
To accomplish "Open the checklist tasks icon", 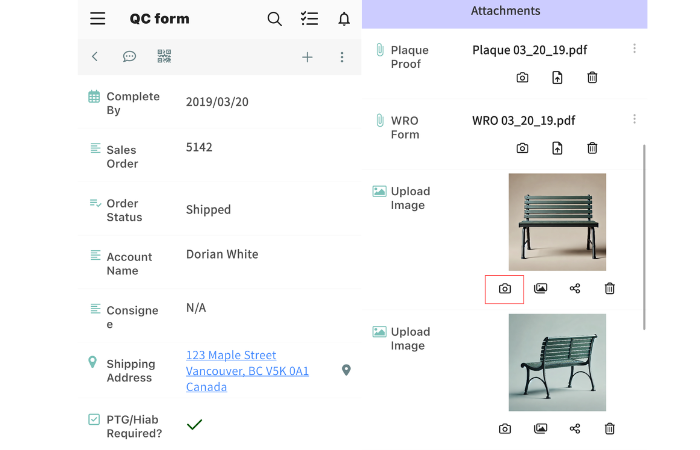I will point(309,19).
